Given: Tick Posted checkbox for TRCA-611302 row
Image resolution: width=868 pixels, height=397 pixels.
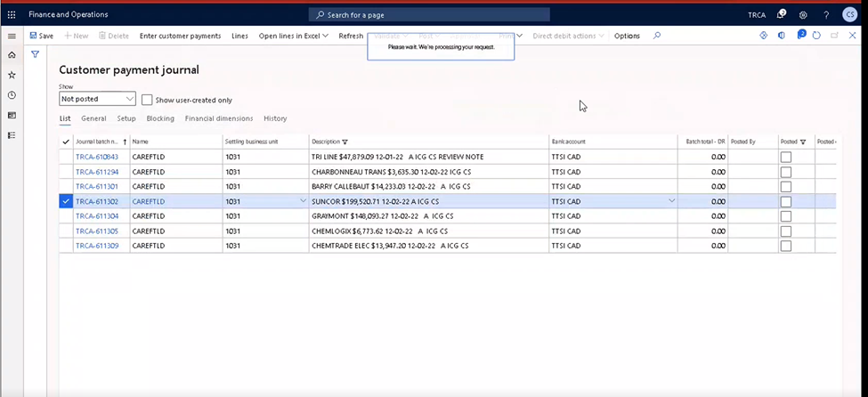Looking at the screenshot, I should point(785,201).
